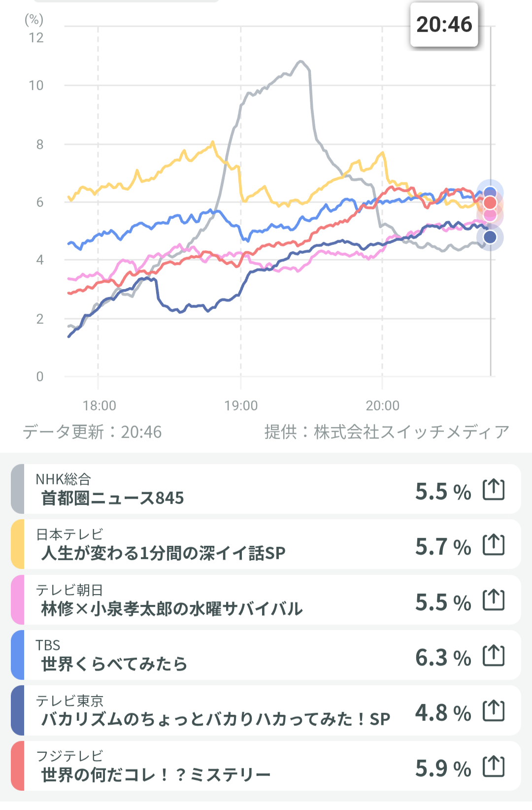
Task: Click the light blue TBS chart endpoint
Action: (x=490, y=193)
